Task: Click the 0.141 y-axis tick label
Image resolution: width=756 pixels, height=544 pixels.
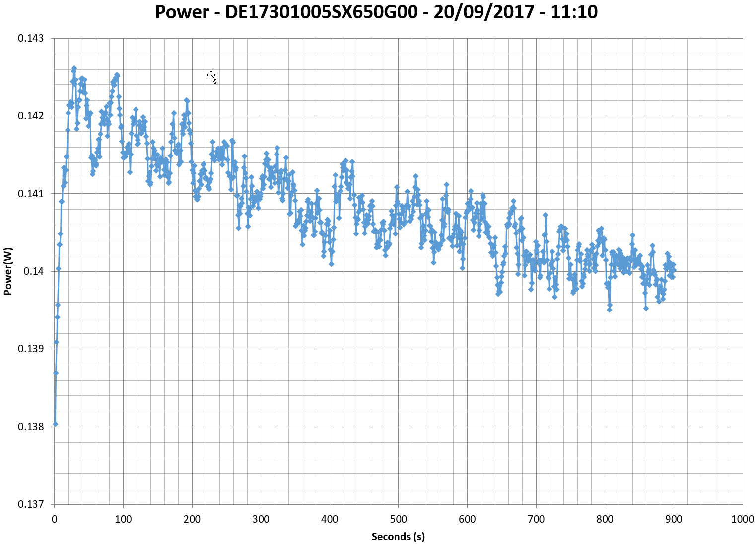Action: point(31,194)
